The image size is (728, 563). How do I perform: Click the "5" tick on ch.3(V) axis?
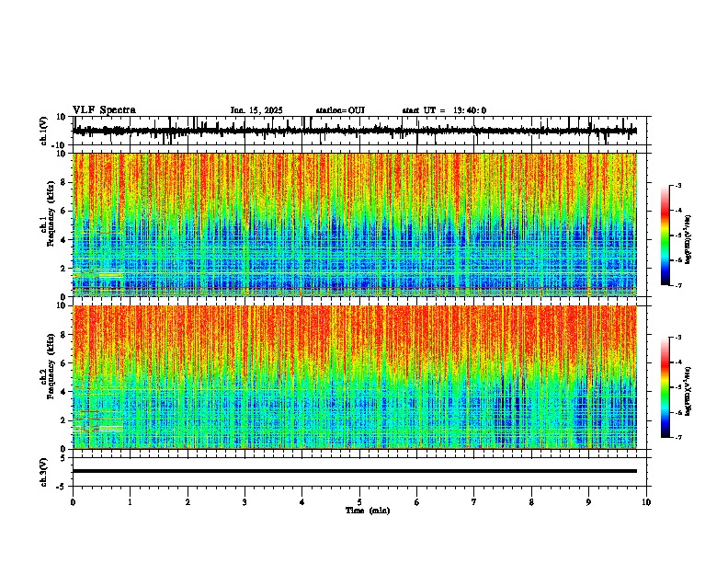click(x=63, y=458)
